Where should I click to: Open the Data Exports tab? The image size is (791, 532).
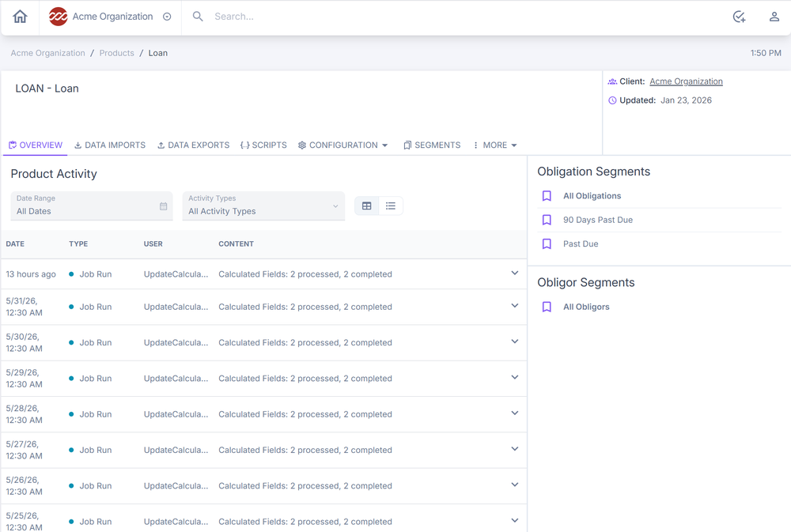pyautogui.click(x=193, y=145)
